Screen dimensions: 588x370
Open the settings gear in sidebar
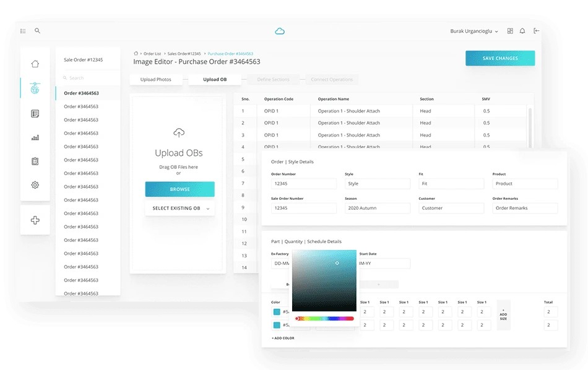coord(35,185)
